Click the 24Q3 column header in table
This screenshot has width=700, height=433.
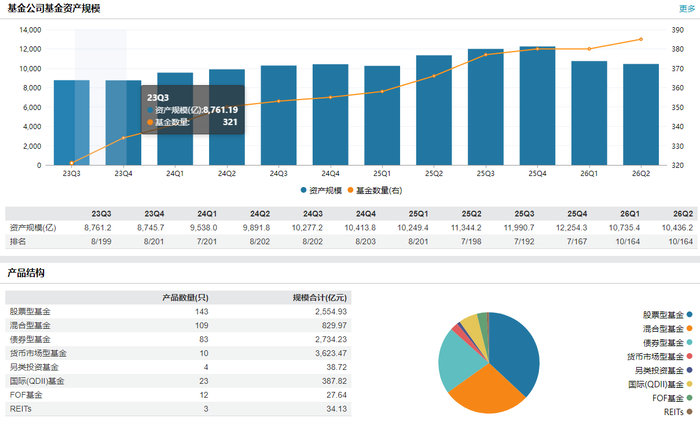[x=312, y=214]
